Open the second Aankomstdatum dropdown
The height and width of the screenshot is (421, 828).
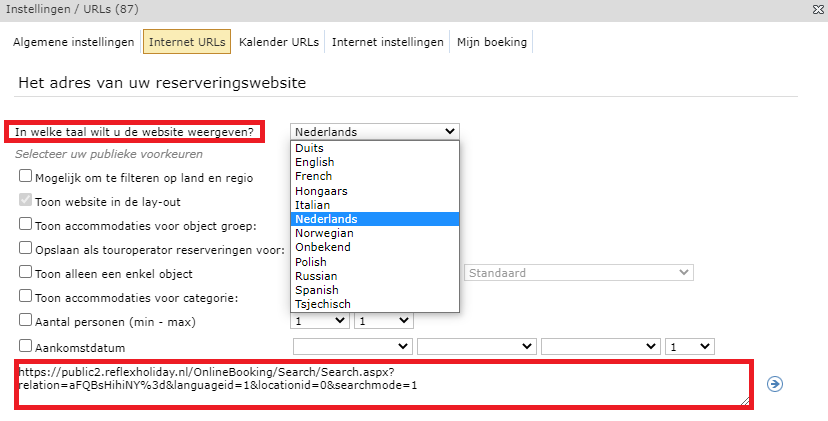pos(477,347)
